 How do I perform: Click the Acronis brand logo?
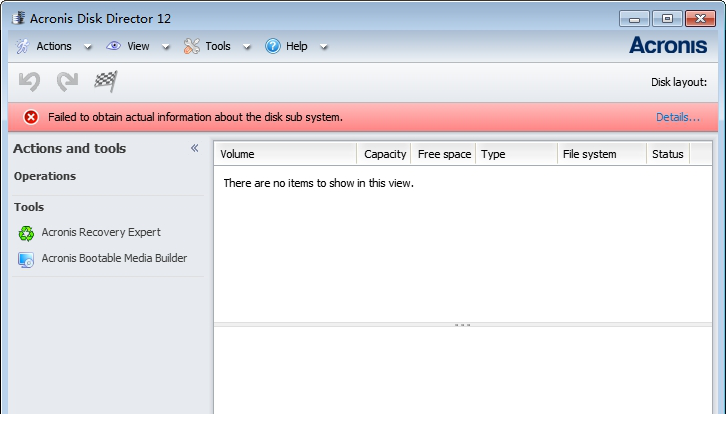click(668, 45)
